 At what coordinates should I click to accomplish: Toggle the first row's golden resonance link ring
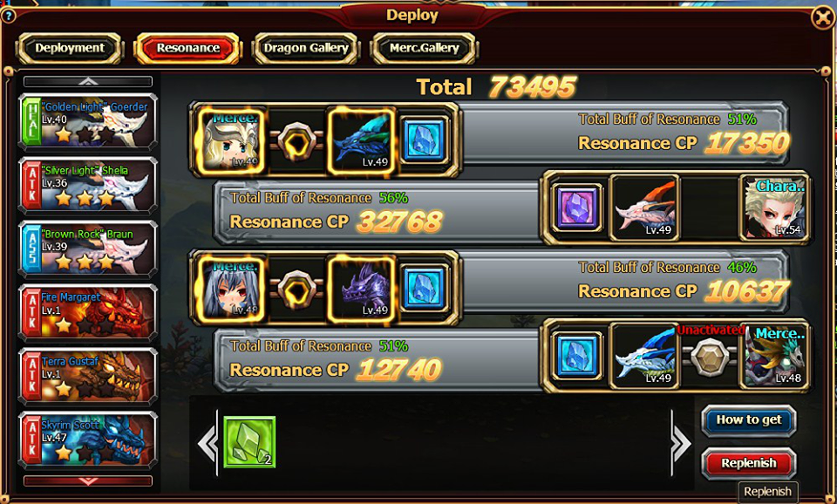pos(296,141)
